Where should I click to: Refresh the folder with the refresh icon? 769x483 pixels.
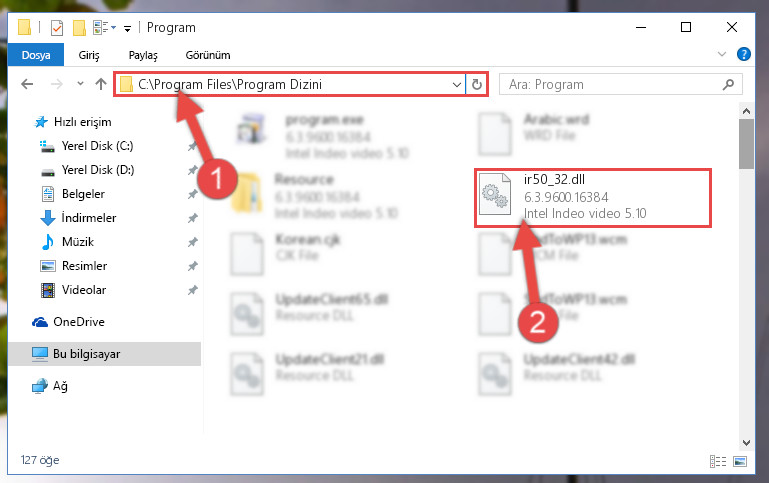click(x=477, y=85)
